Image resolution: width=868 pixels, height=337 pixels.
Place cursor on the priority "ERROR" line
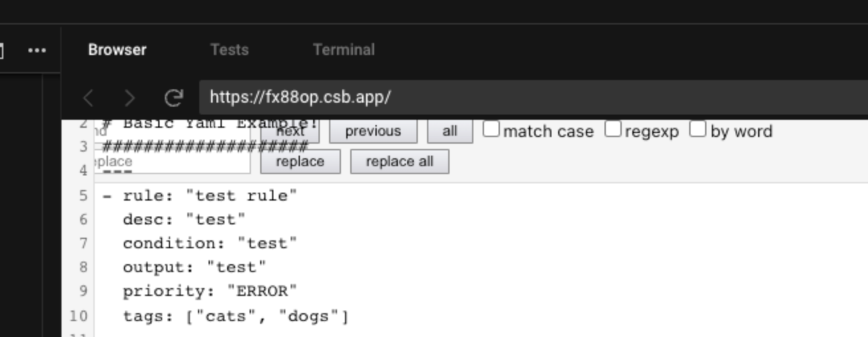(x=210, y=291)
